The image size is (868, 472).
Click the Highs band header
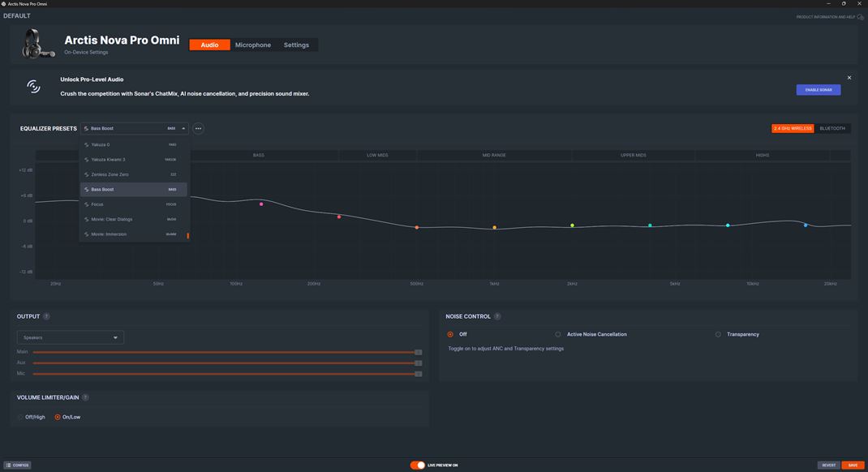[763, 156]
